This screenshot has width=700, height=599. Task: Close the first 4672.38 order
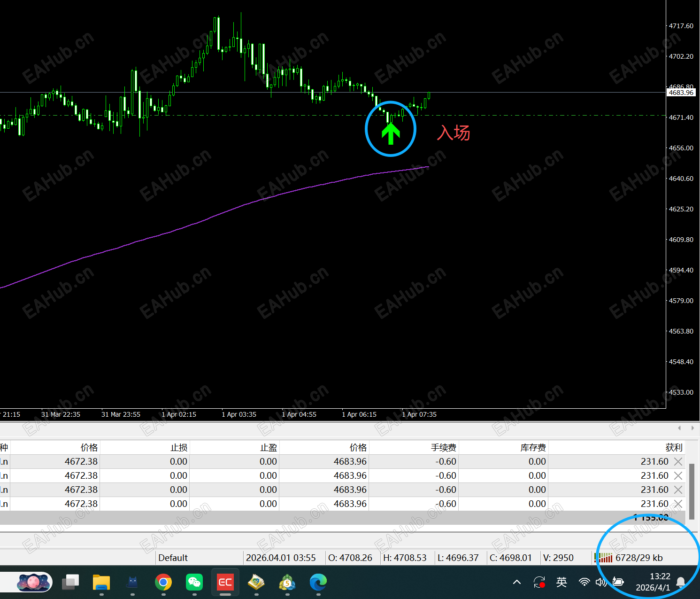point(678,462)
